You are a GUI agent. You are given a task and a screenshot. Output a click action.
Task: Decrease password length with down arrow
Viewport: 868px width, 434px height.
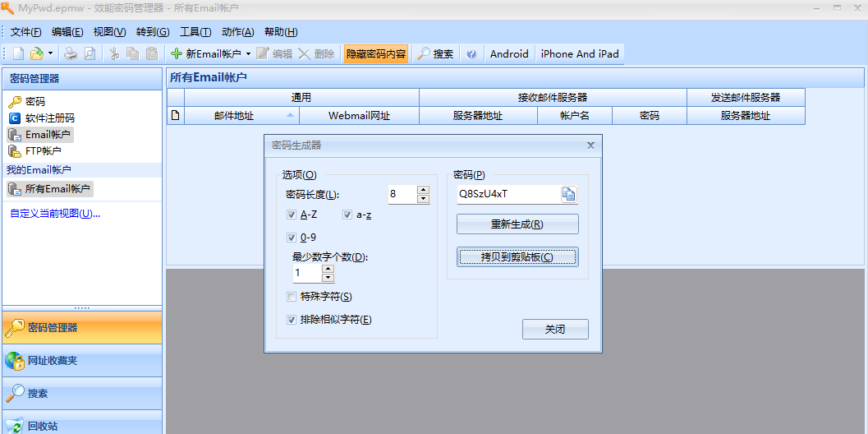(424, 198)
